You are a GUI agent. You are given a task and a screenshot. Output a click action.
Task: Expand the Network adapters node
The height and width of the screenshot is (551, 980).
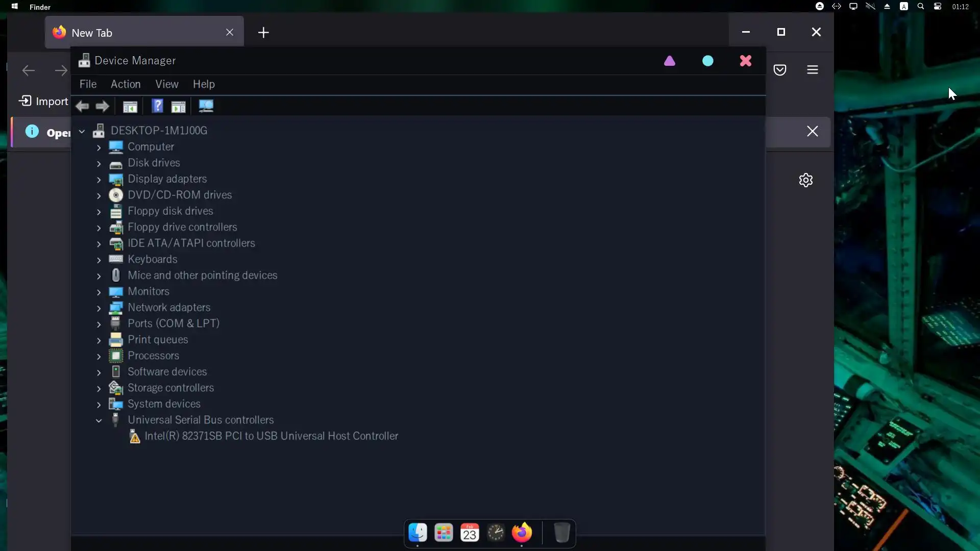point(99,308)
